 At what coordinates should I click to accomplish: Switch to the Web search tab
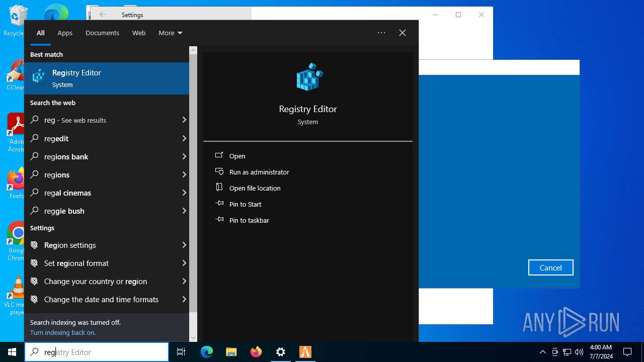(x=139, y=33)
